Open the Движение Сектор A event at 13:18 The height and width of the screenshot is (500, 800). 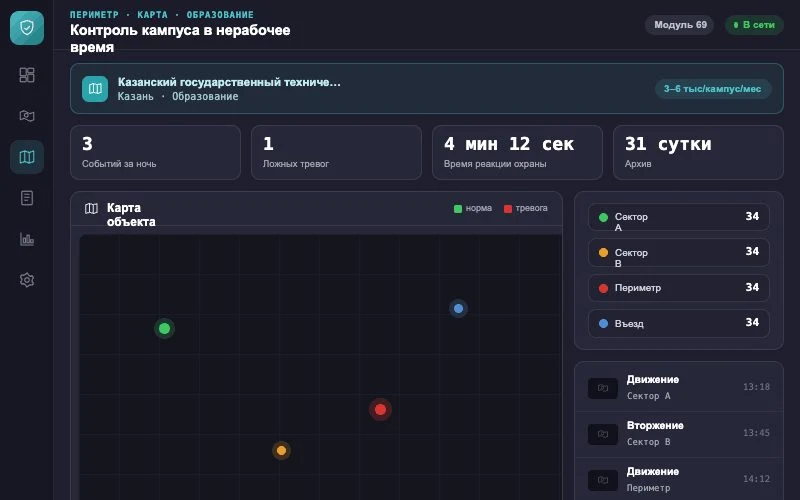pyautogui.click(x=679, y=388)
